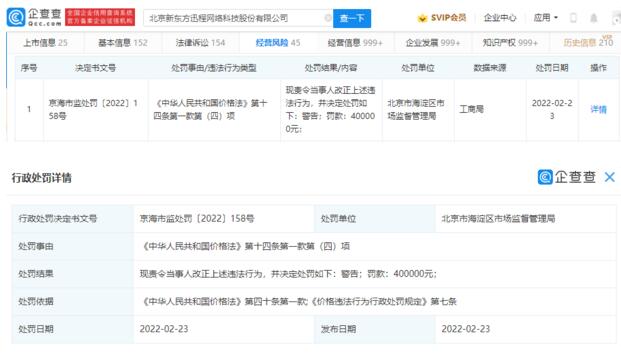Click 行政处罚详情 panel title
621x360 pixels.
tap(42, 178)
